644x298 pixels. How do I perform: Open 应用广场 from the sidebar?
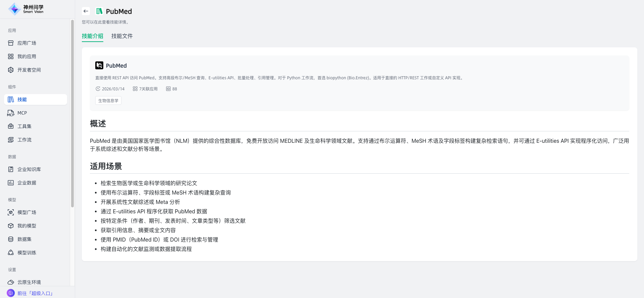coord(27,43)
